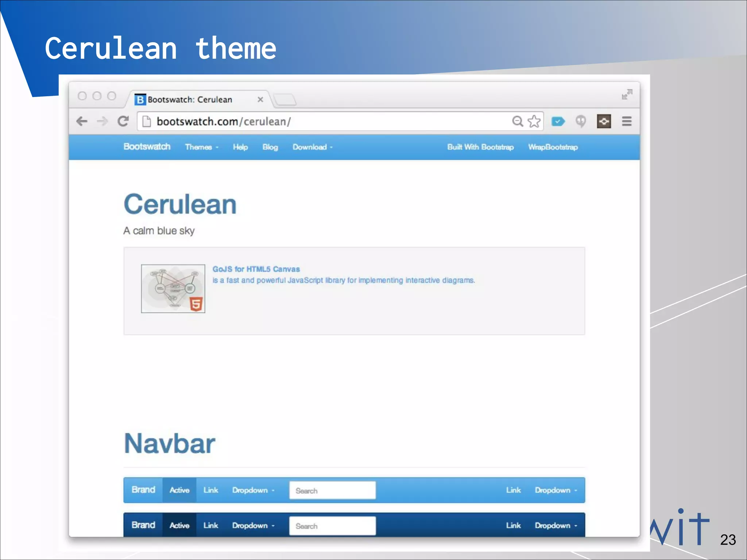The width and height of the screenshot is (747, 560).
Task: Select Active in the dark blue navbar
Action: click(x=179, y=525)
